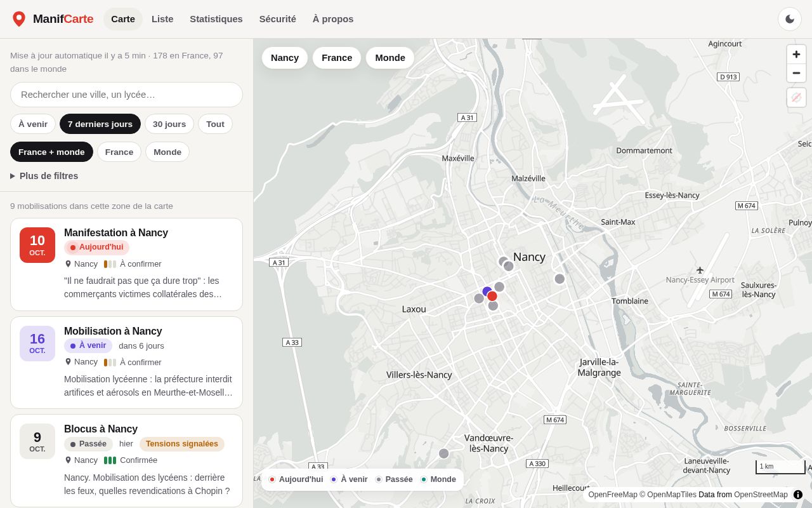The height and width of the screenshot is (508, 812).
Task: Open the Mobilisation à Nancy card
Action: (126, 363)
